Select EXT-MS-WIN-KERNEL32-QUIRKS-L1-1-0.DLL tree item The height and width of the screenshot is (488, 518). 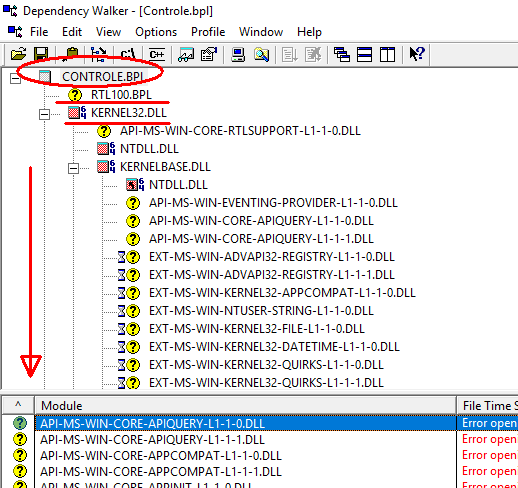coord(266,365)
